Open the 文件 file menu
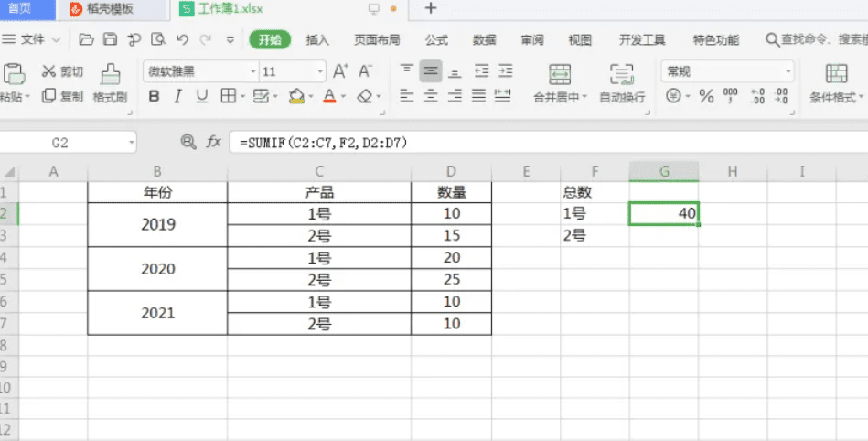The height and width of the screenshot is (441, 868). click(32, 39)
